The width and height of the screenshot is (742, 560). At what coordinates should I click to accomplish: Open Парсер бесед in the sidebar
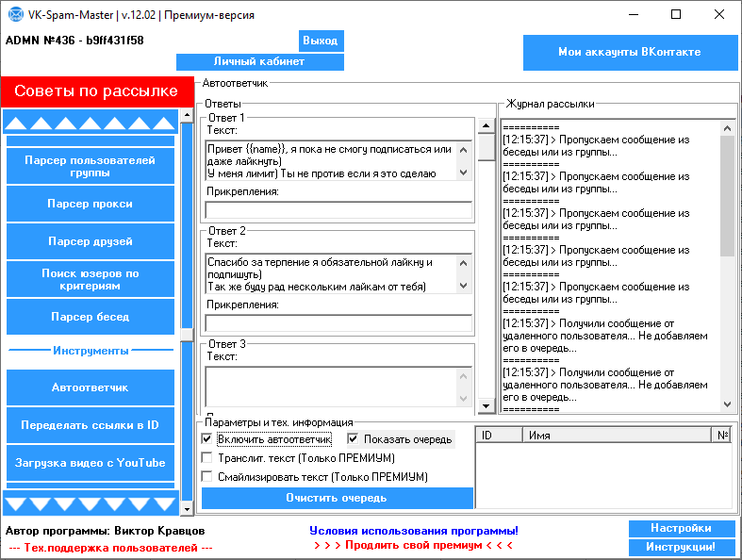[x=91, y=317]
